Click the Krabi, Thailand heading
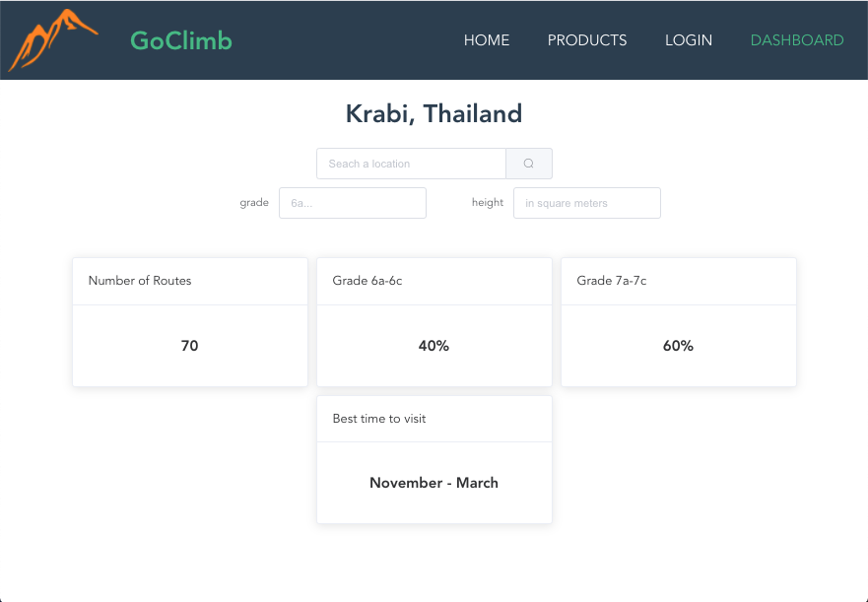This screenshot has width=868, height=602. pos(434,113)
